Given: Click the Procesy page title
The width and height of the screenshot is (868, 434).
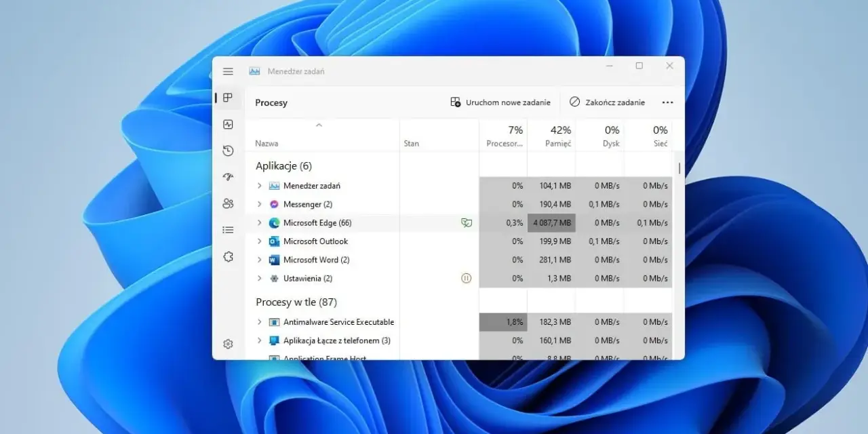Looking at the screenshot, I should (x=271, y=103).
